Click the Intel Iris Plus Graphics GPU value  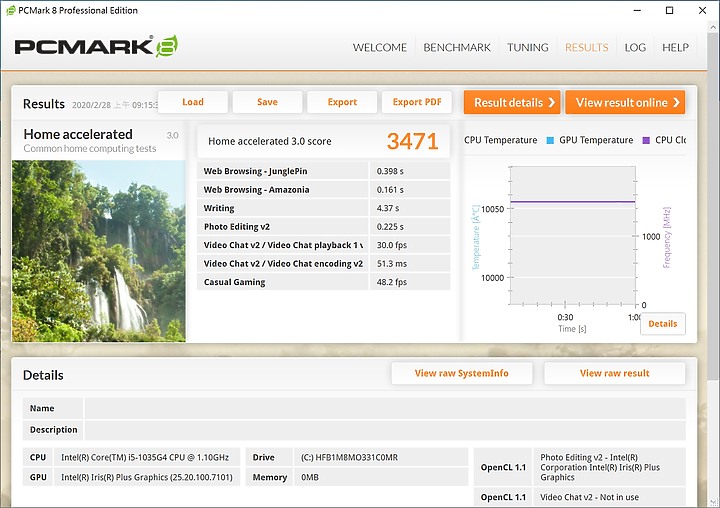[146, 477]
